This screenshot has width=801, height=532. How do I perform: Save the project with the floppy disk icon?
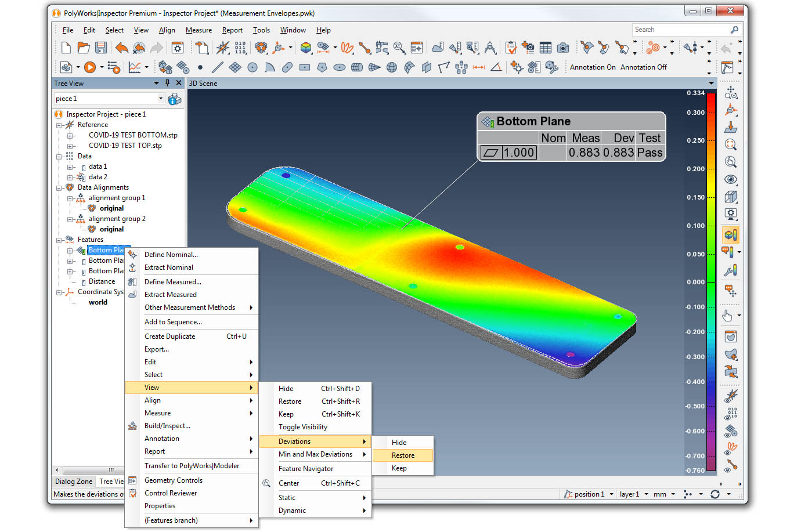[x=101, y=48]
